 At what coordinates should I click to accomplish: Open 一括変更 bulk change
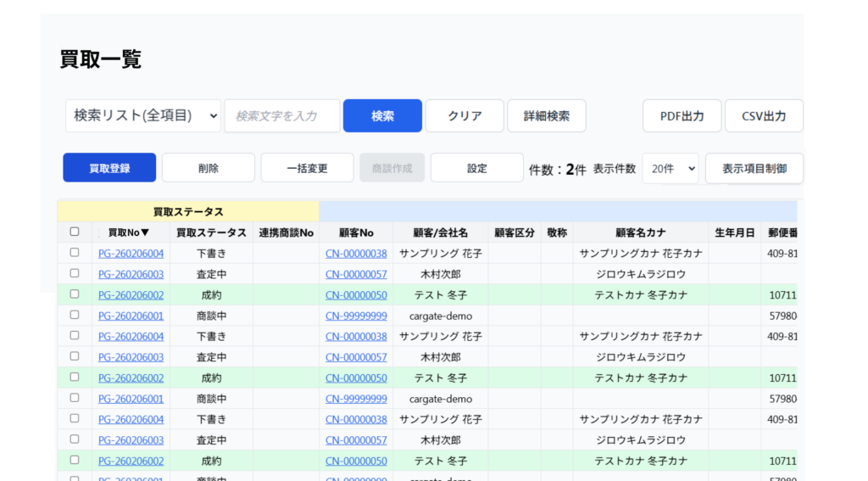pos(307,168)
